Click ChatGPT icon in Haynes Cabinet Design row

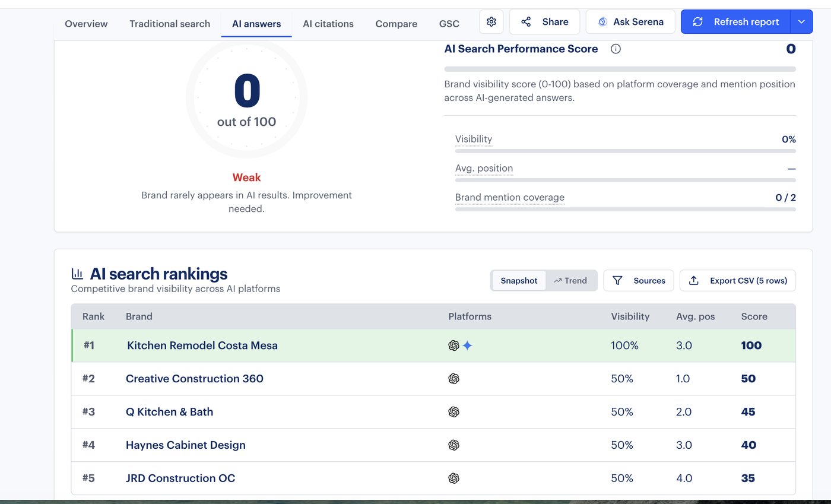coord(454,445)
